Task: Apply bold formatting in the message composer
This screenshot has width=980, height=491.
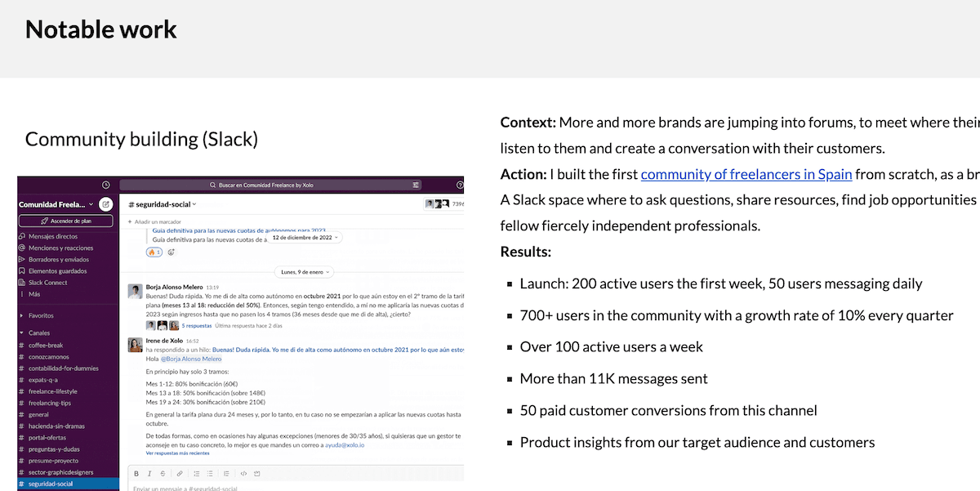Action: (x=136, y=473)
